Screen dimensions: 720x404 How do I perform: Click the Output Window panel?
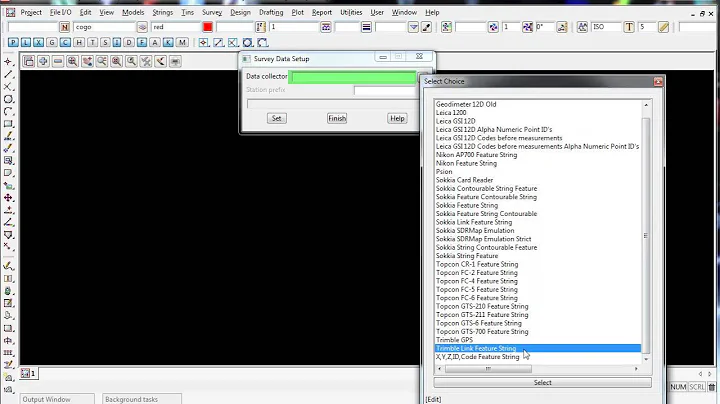point(57,399)
